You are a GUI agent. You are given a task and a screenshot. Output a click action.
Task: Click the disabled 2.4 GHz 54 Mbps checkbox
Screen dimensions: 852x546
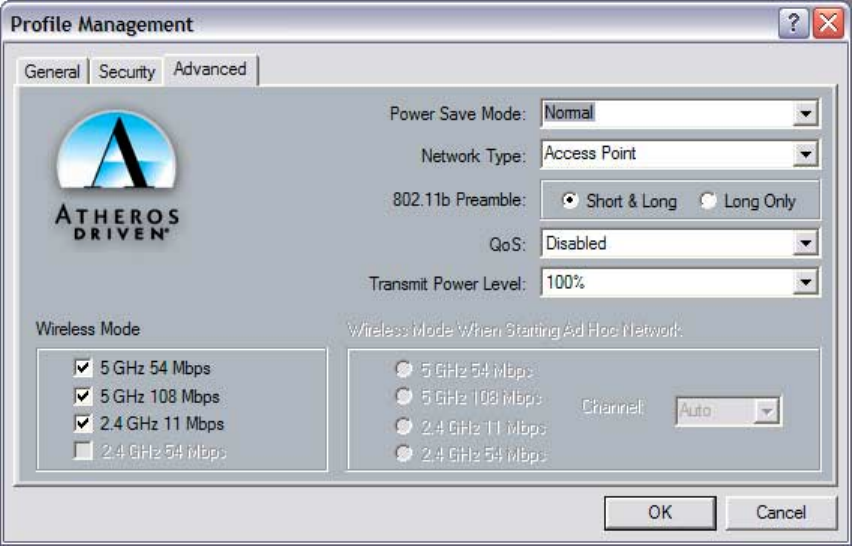pos(83,451)
